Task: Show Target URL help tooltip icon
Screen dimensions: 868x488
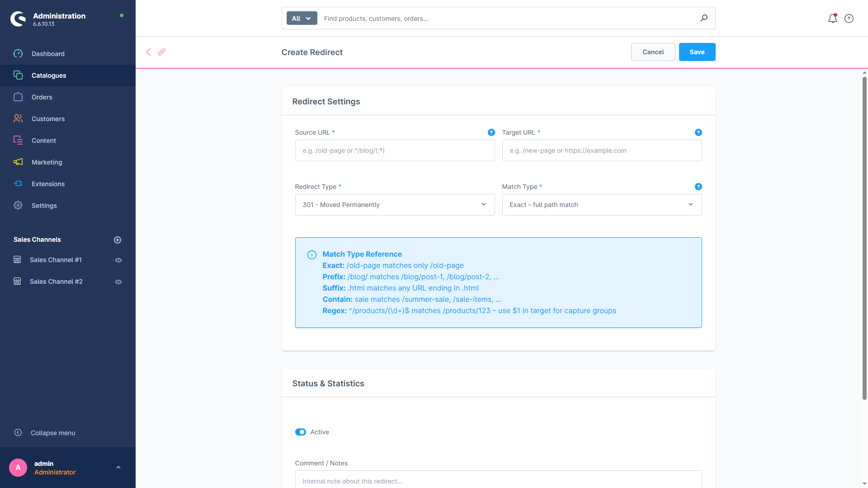Action: 698,132
